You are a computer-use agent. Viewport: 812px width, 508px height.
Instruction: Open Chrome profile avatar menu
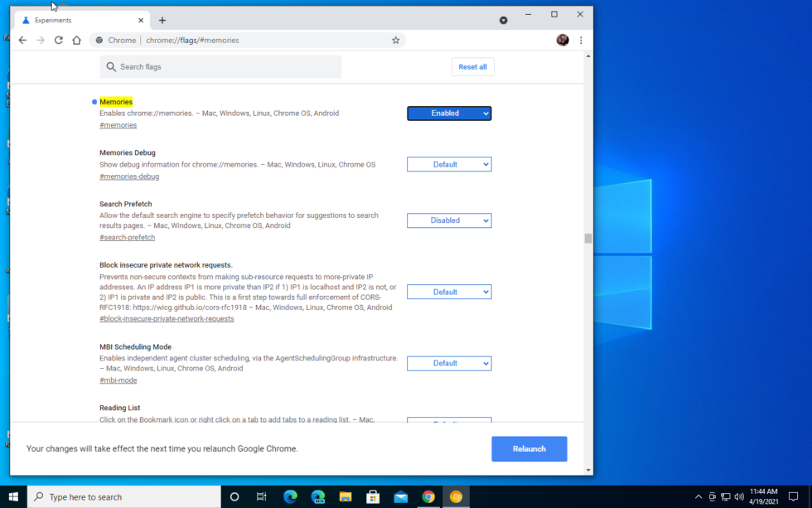pos(563,40)
